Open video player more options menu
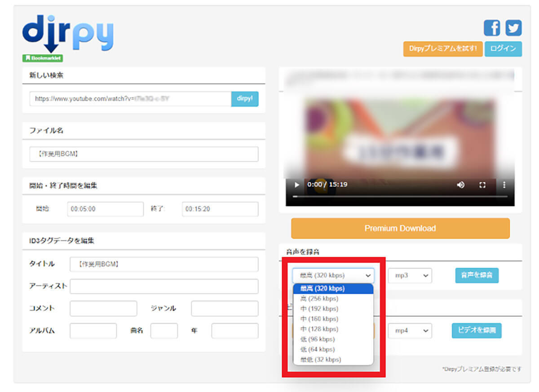539x392 pixels. point(504,185)
